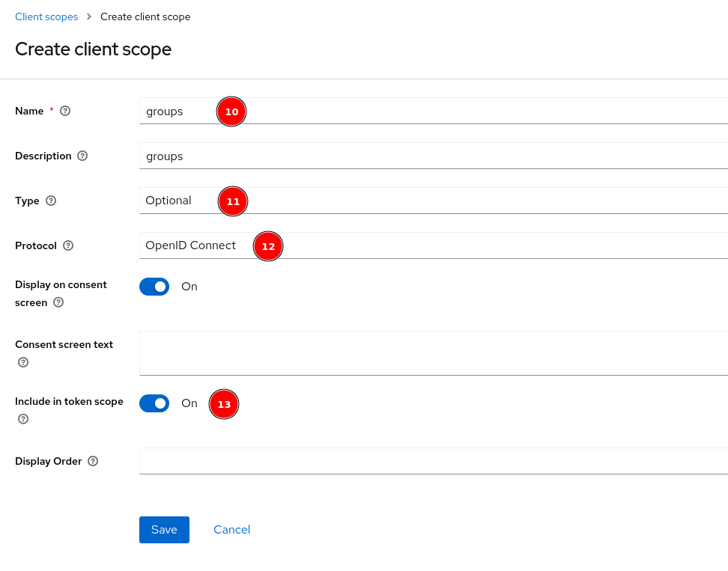728x571 pixels.
Task: Click the Display Order help icon
Action: tap(92, 461)
